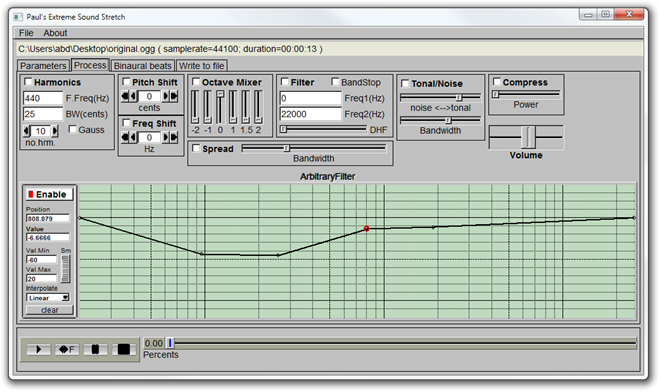Click the pitch shift cents value field
The image size is (660, 392).
pyautogui.click(x=149, y=96)
